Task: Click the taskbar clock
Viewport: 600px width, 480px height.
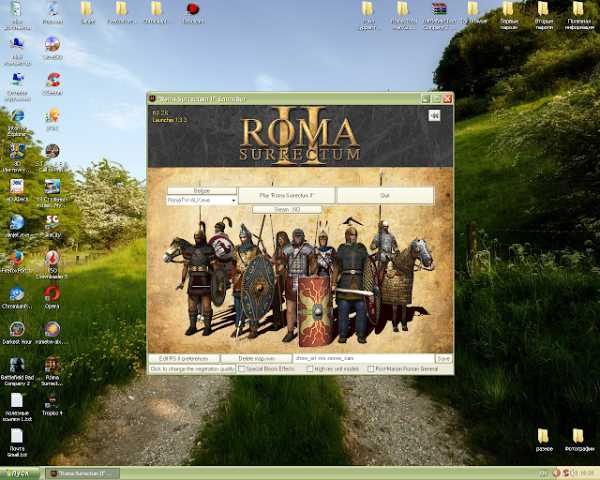Action: 587,473
